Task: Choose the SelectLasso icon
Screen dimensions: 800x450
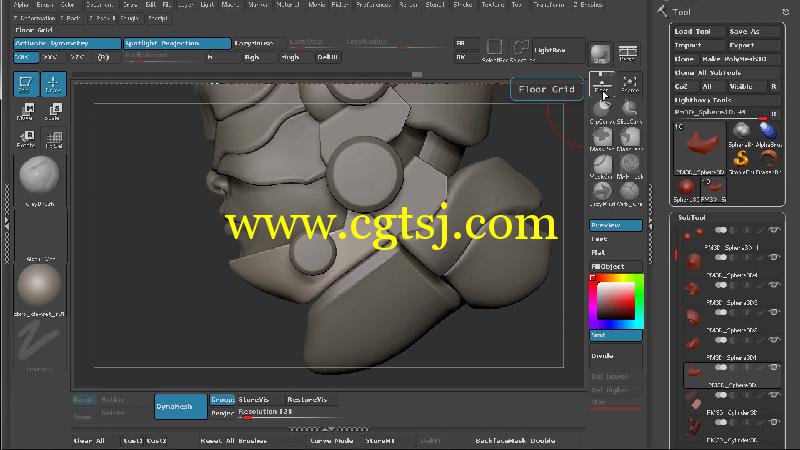Action: coord(520,49)
